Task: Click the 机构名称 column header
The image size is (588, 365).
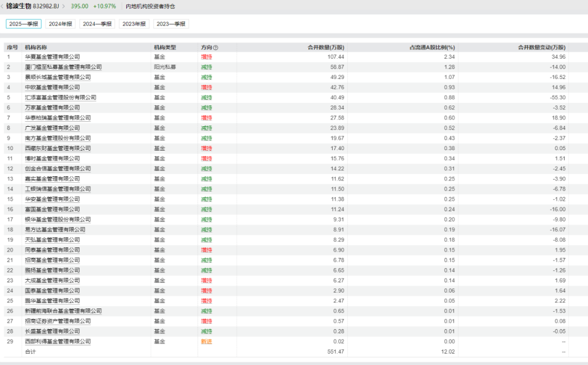Action: (36, 47)
